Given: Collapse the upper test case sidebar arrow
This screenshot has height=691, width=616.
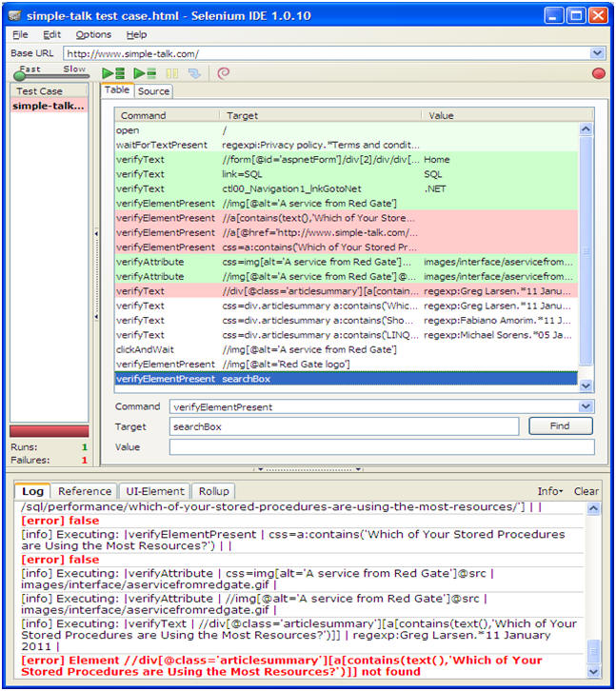Looking at the screenshot, I should tap(96, 233).
